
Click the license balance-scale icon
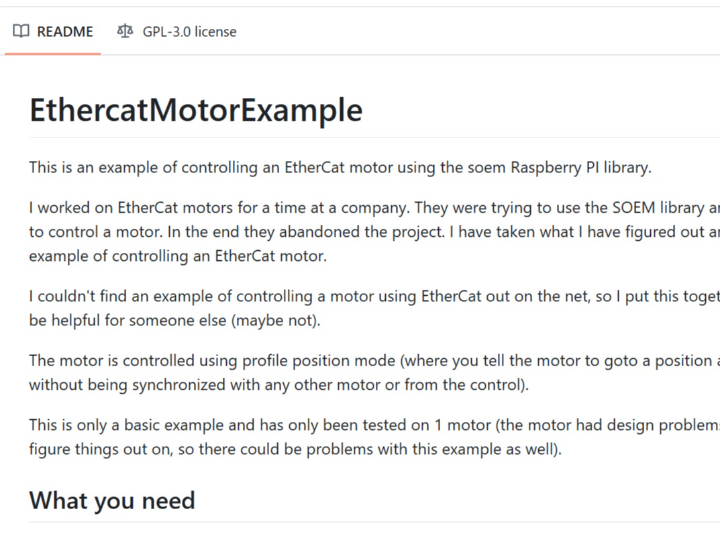125,31
